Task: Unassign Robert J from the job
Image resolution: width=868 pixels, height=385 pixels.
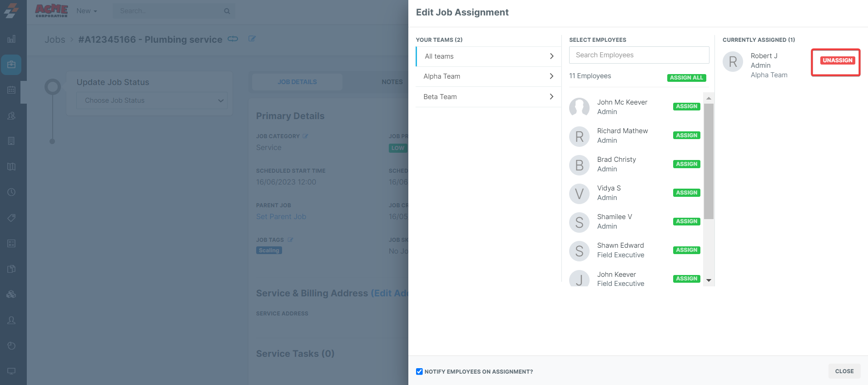Action: [x=837, y=60]
